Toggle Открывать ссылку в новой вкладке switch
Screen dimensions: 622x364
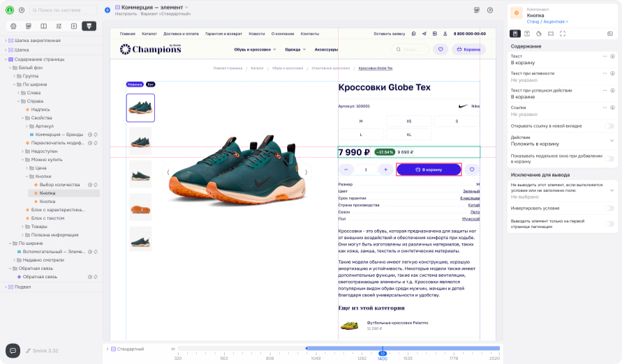click(x=609, y=126)
